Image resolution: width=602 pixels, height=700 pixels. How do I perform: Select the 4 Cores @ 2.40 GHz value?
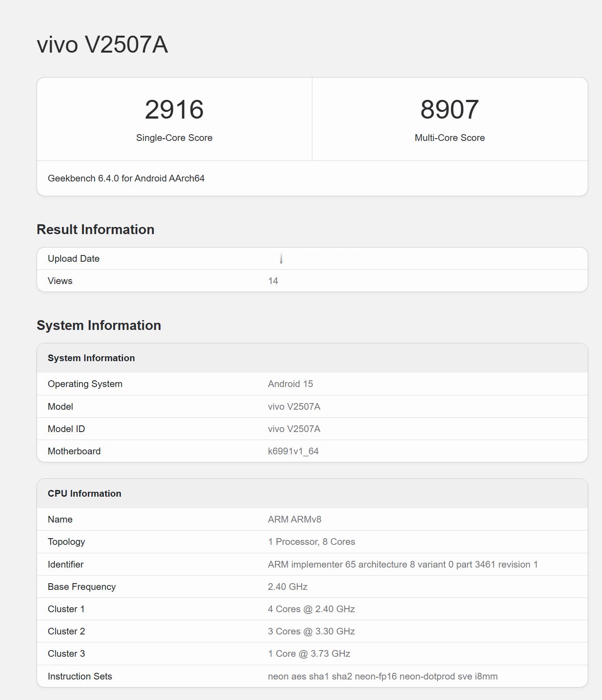(311, 609)
